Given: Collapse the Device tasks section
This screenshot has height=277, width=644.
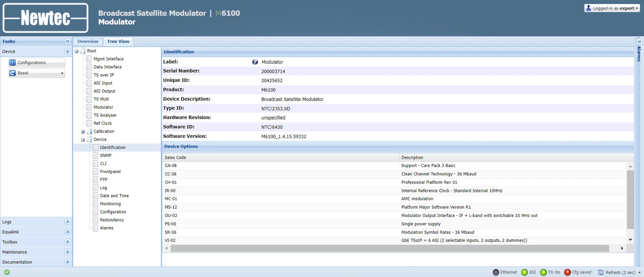Looking at the screenshot, I should coord(68,52).
